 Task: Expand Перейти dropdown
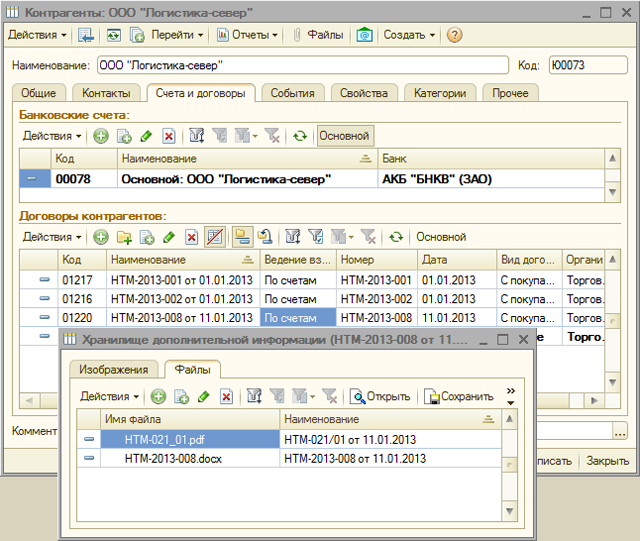[x=177, y=35]
